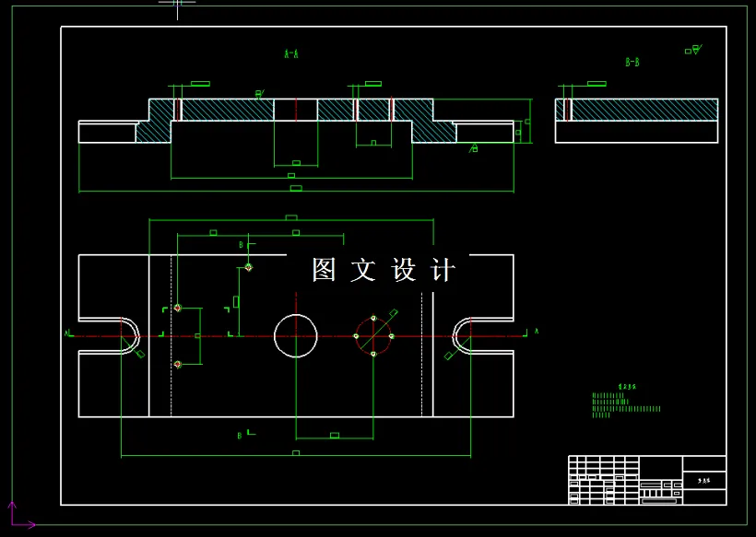Select the A-A section title text

tap(289, 53)
